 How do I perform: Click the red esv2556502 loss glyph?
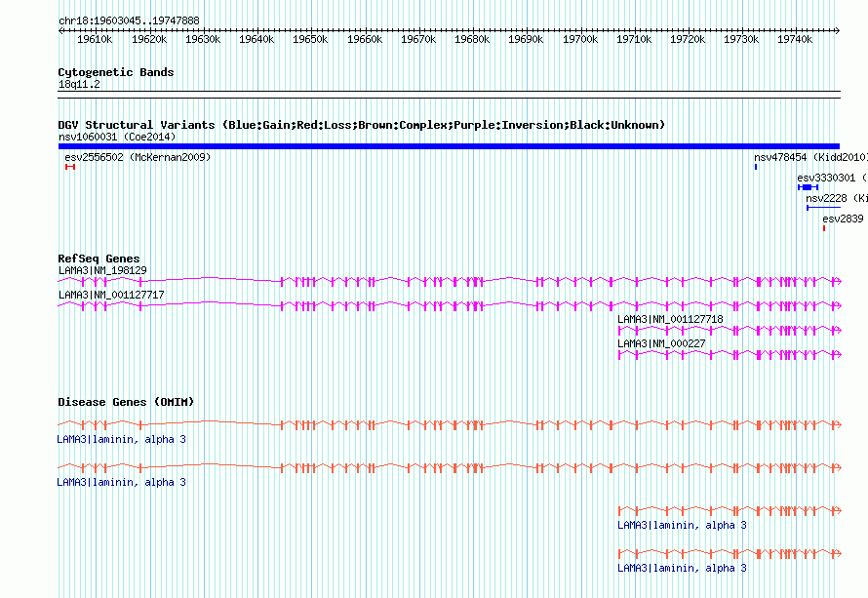click(x=70, y=167)
